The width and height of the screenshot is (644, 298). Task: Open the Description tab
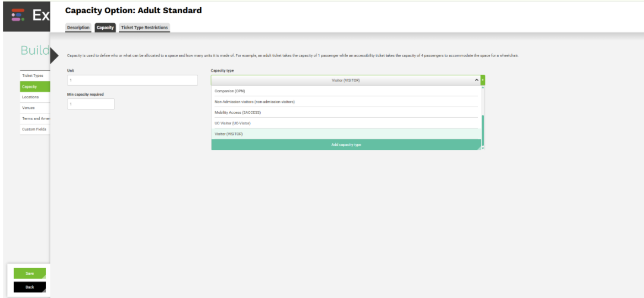coord(78,28)
